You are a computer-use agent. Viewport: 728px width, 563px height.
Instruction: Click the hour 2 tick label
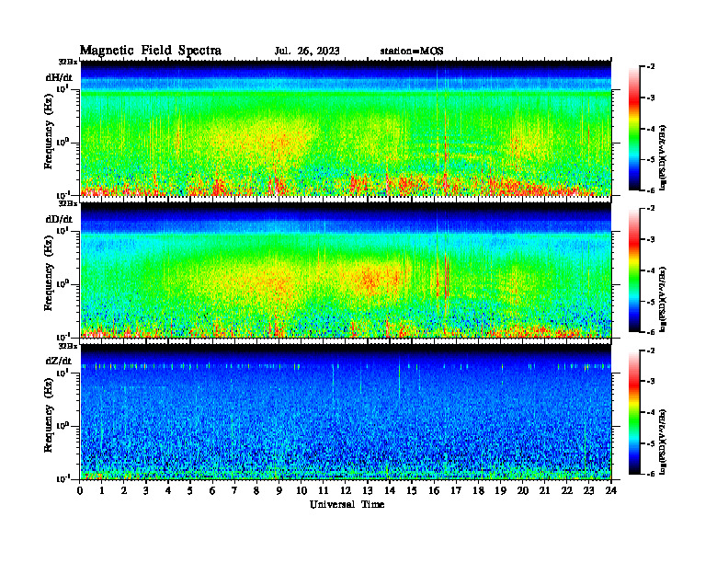tap(123, 490)
